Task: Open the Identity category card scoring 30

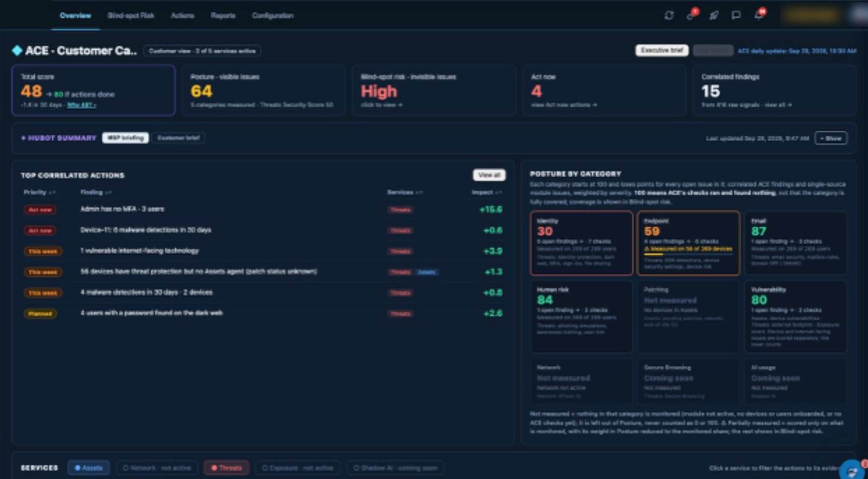Action: (582, 243)
